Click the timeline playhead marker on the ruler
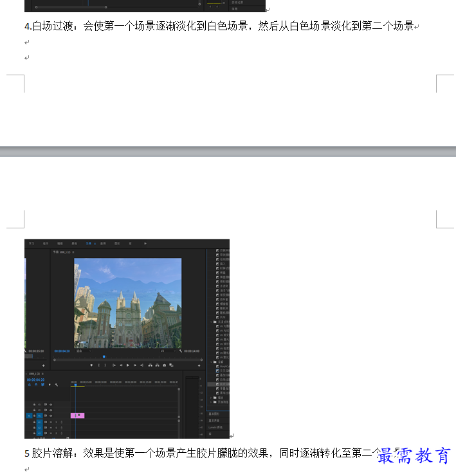Image resolution: width=456 pixels, height=476 pixels. click(76, 385)
